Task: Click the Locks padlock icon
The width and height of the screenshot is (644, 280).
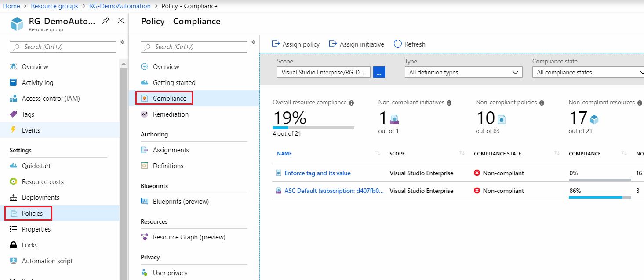Action: [x=14, y=245]
